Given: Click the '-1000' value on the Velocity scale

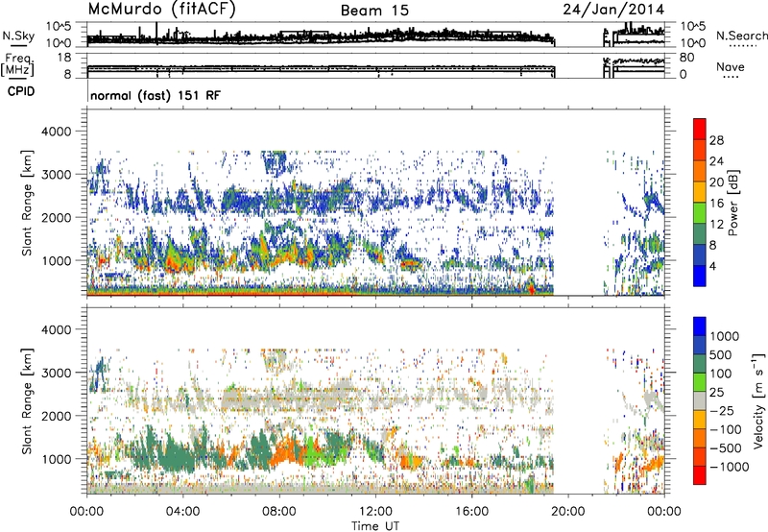Looking at the screenshot, I should (x=730, y=467).
